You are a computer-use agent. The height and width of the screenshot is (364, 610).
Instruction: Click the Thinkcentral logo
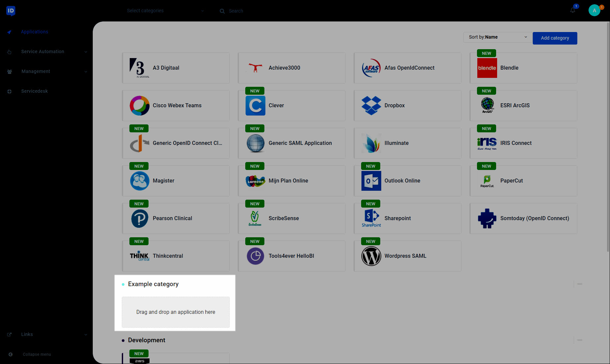click(140, 256)
